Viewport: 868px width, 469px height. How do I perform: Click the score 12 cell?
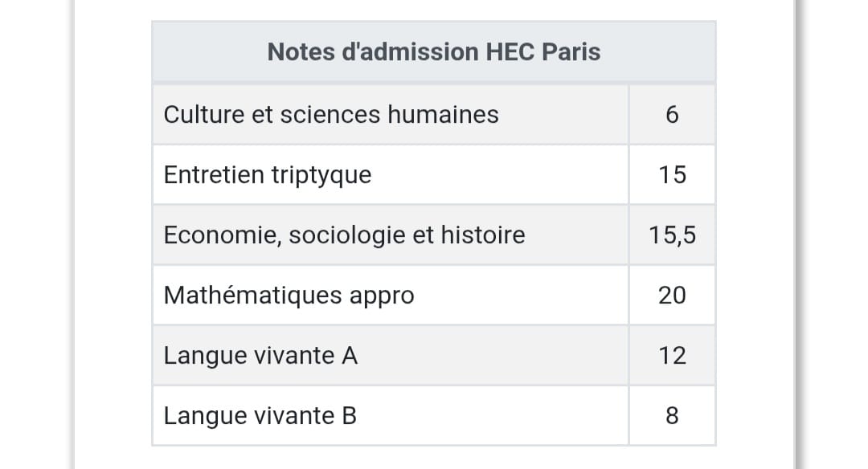tap(672, 356)
